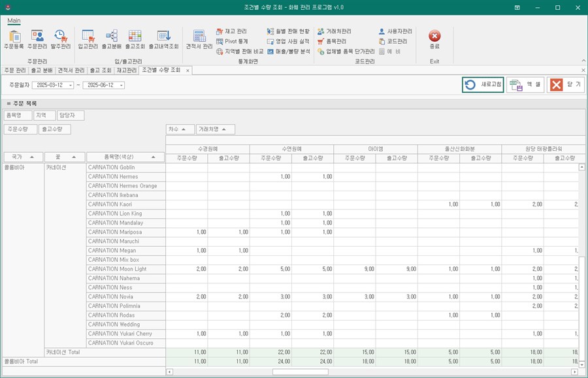Close the 조건별 수량 조회 tab
This screenshot has width=588, height=378.
188,71
